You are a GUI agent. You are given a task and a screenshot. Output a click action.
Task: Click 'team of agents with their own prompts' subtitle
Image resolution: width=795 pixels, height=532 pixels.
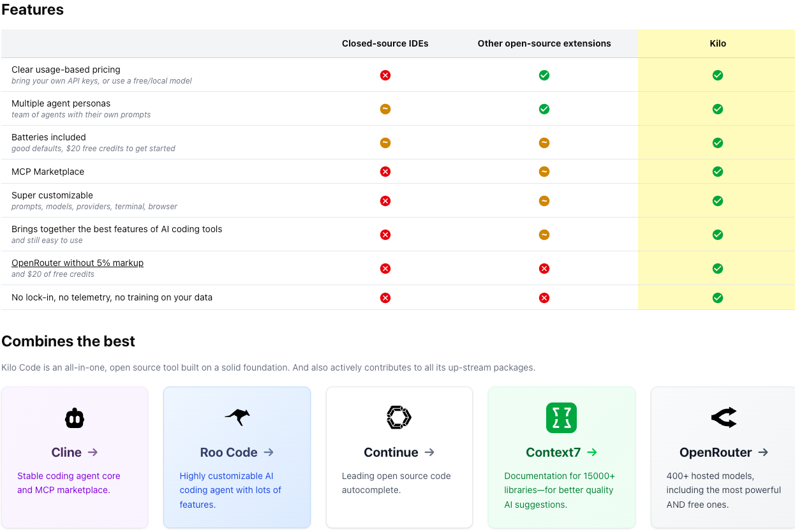(81, 115)
